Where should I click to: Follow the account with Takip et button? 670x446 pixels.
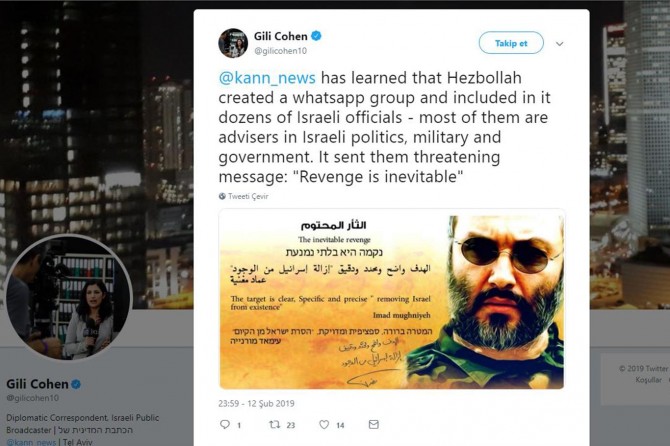(x=511, y=43)
